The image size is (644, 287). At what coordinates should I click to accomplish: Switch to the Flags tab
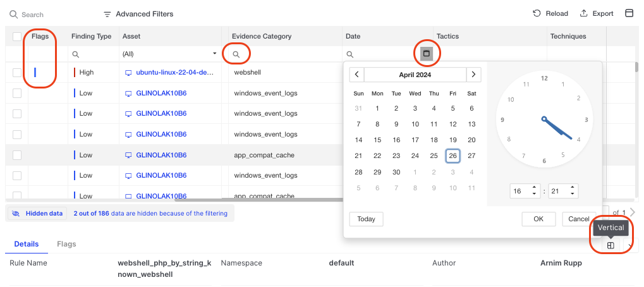click(x=66, y=244)
